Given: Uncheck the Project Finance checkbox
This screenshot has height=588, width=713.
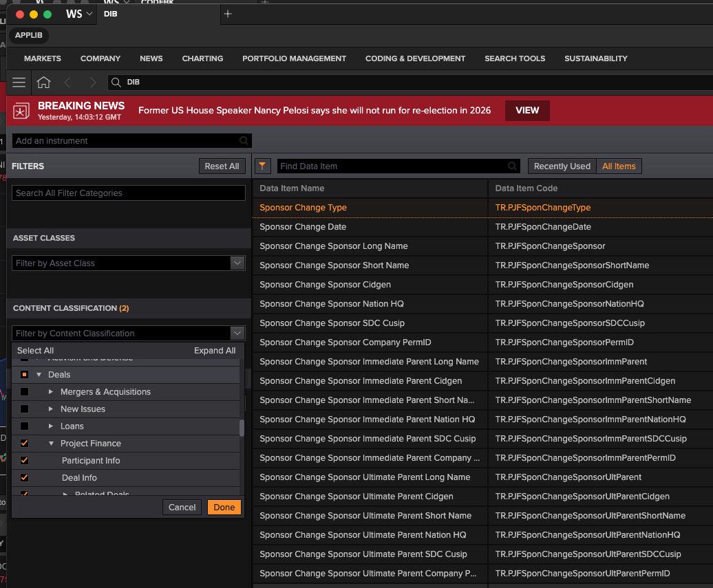Looking at the screenshot, I should coord(25,444).
